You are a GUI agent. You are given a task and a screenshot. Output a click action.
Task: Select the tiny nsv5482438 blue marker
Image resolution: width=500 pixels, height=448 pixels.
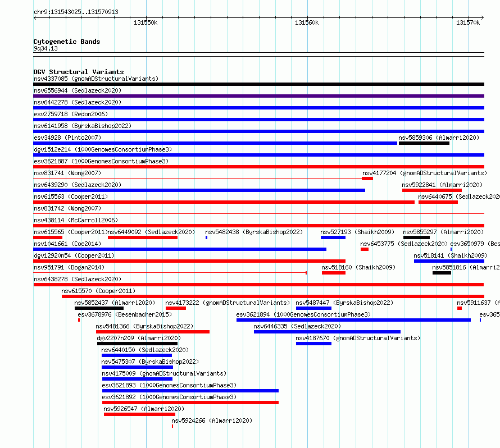207,237
